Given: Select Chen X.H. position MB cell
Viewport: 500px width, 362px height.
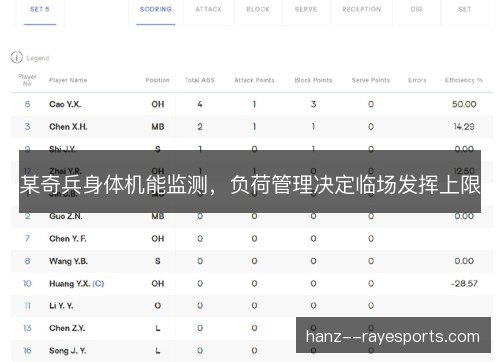Looking at the screenshot, I should [158, 127].
